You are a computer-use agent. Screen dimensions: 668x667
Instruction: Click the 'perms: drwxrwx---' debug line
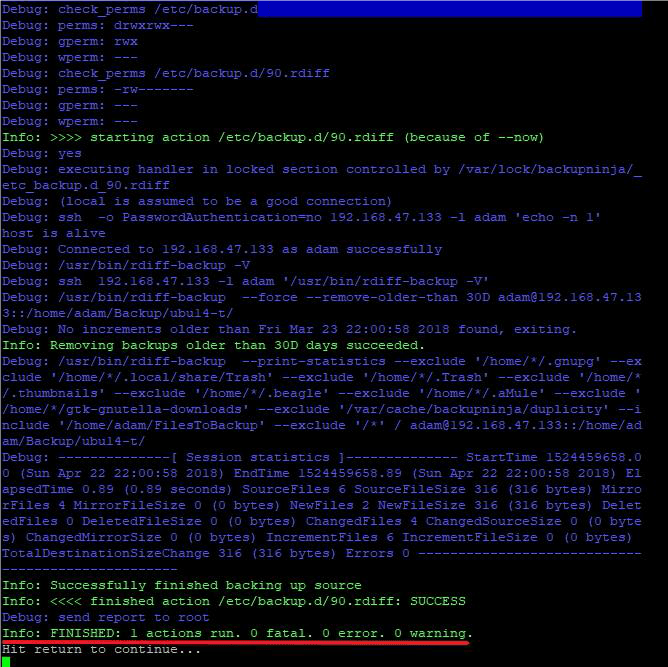click(x=98, y=26)
